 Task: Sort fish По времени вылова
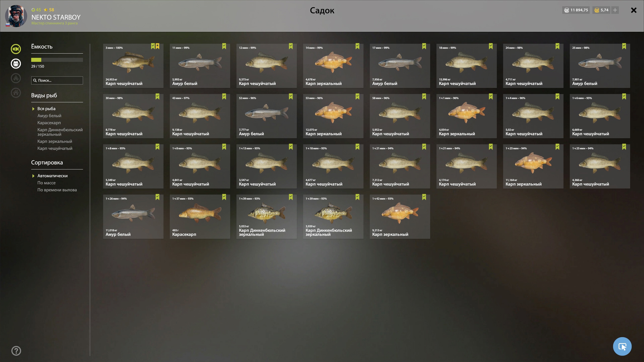pyautogui.click(x=57, y=190)
